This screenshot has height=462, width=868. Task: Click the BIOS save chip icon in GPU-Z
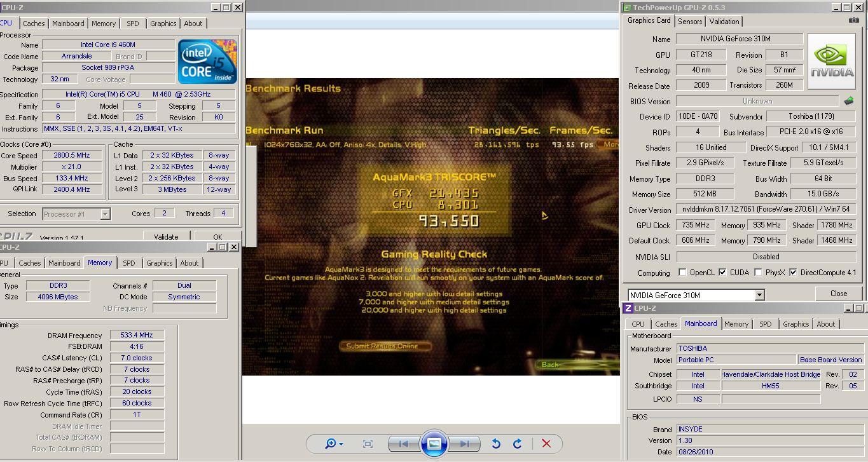pyautogui.click(x=849, y=100)
